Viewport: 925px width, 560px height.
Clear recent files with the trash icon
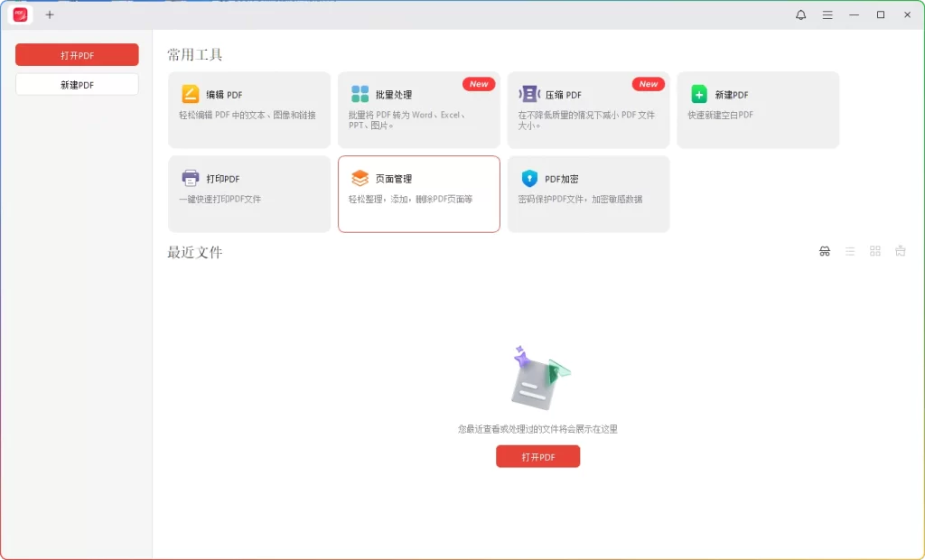tap(900, 251)
